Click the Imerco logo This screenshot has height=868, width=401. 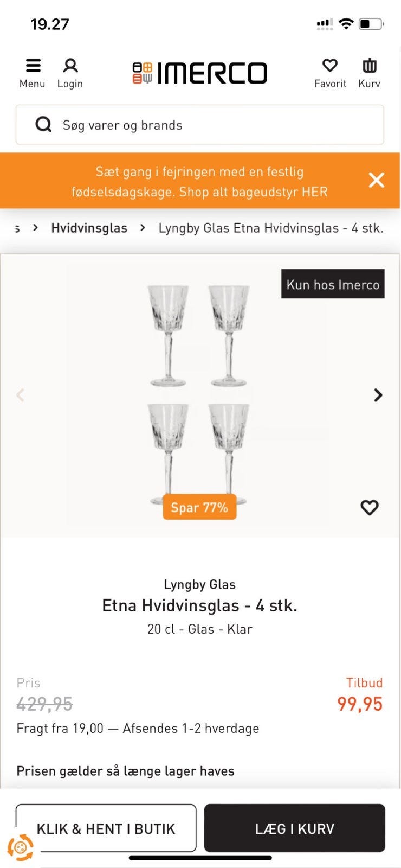click(200, 73)
